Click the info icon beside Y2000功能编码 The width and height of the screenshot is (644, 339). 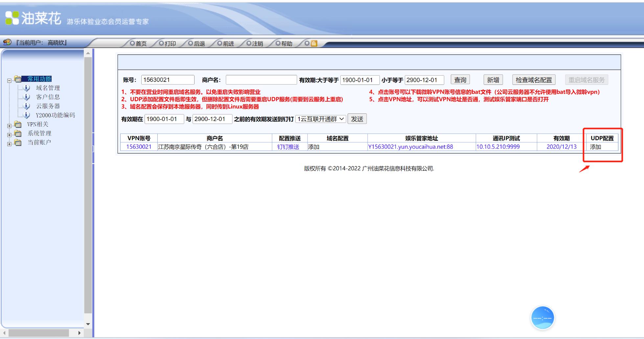point(27,115)
